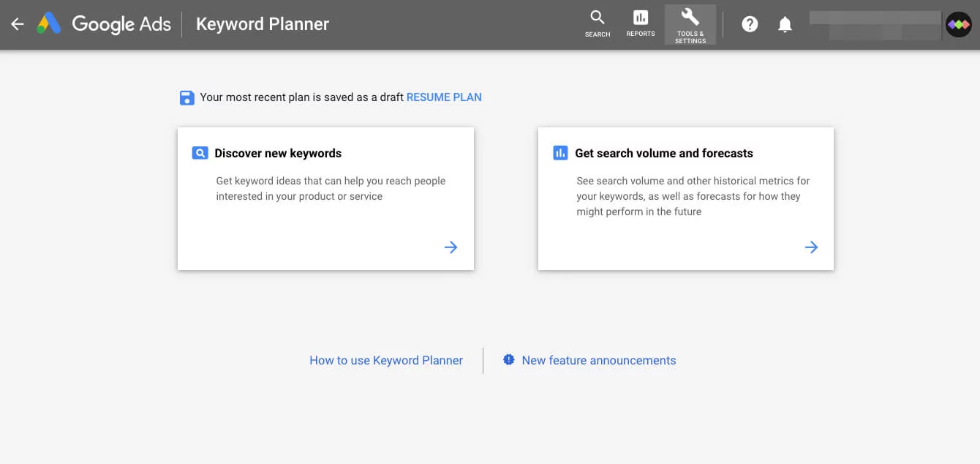980x464 pixels.
Task: Click the arrow on Discover new keywords card
Action: 451,247
